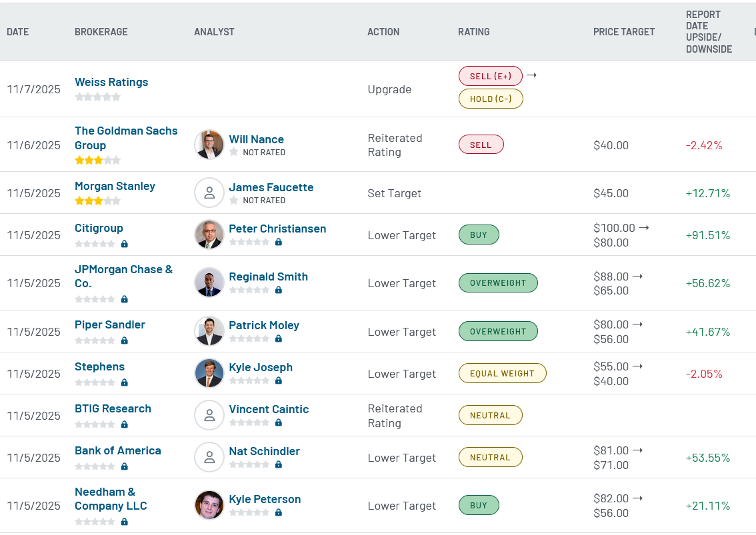Open analyst Peter Christiansen profile link

click(x=277, y=229)
